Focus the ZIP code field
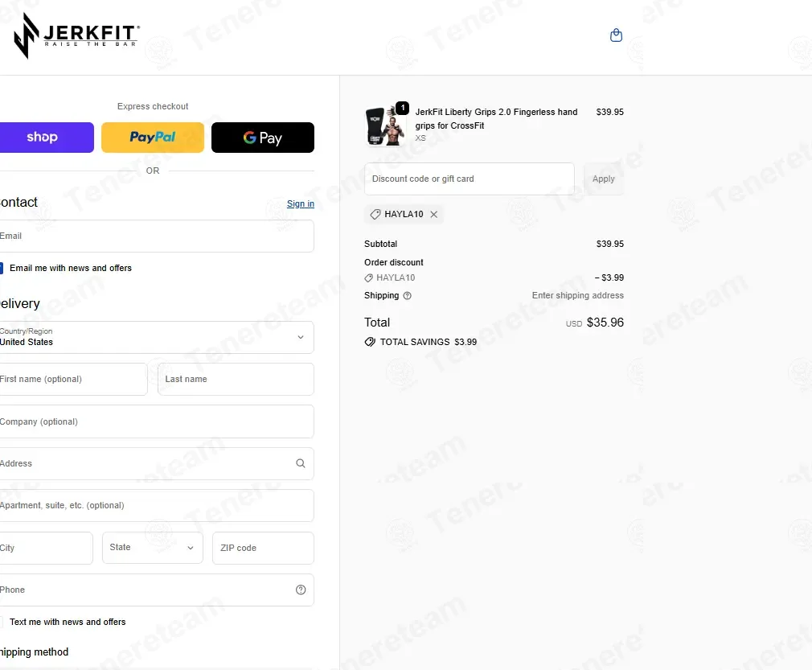 [x=263, y=548]
